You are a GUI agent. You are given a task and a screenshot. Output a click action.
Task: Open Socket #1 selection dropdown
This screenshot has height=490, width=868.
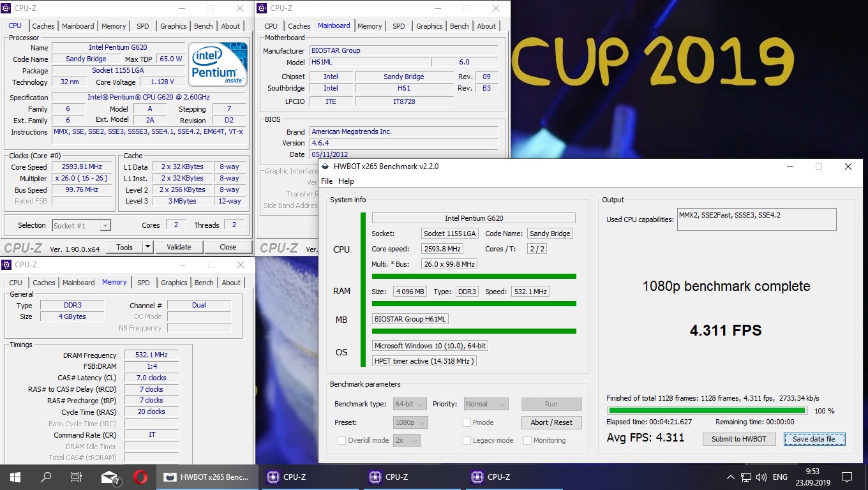(81, 225)
